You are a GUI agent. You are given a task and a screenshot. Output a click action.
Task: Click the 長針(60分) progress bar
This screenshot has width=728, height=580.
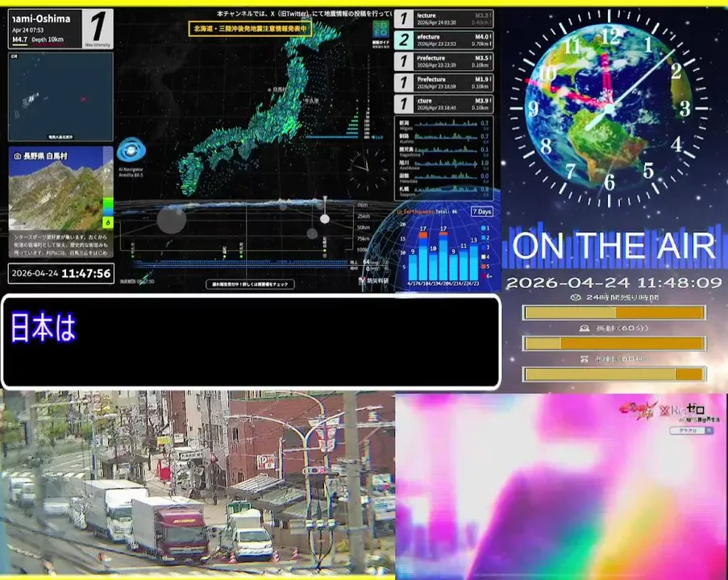click(614, 343)
